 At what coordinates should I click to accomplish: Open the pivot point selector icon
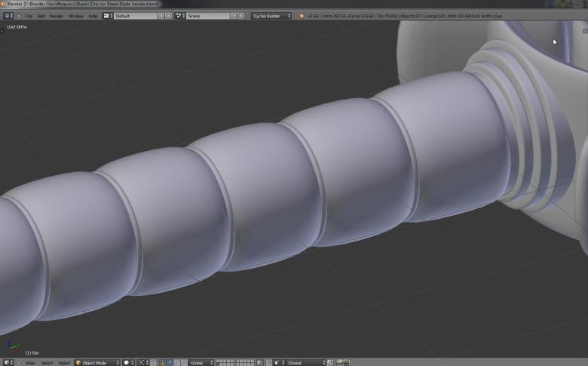[142, 363]
